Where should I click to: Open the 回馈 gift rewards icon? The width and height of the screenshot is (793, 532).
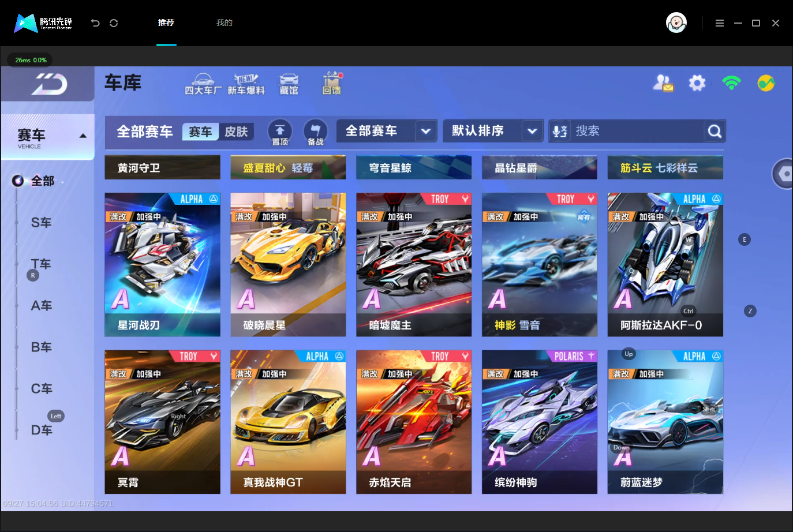coord(332,84)
